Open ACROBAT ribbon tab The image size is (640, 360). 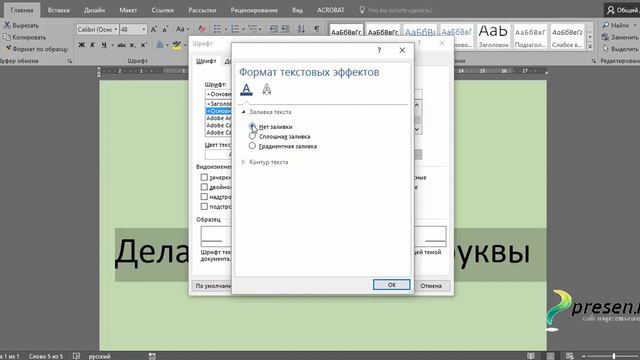pyautogui.click(x=331, y=10)
